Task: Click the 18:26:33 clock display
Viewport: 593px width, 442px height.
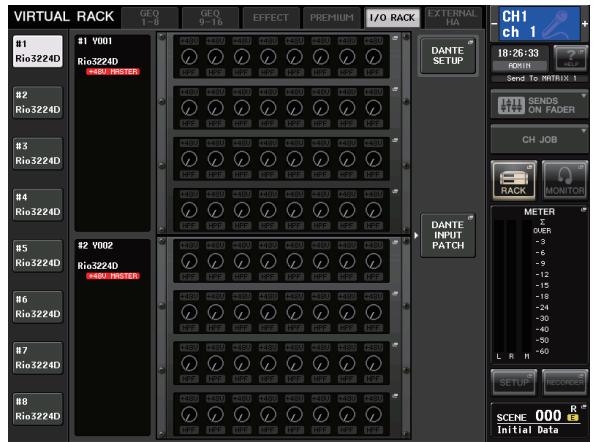Action: point(518,53)
